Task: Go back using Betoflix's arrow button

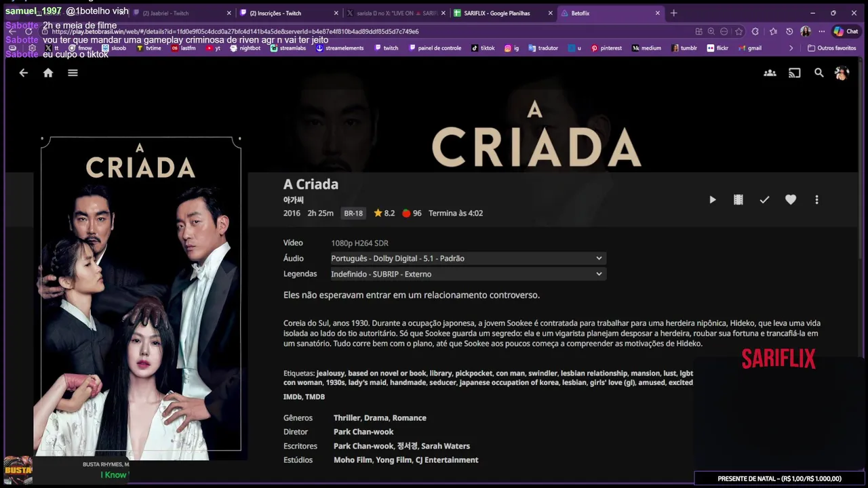Action: (24, 73)
